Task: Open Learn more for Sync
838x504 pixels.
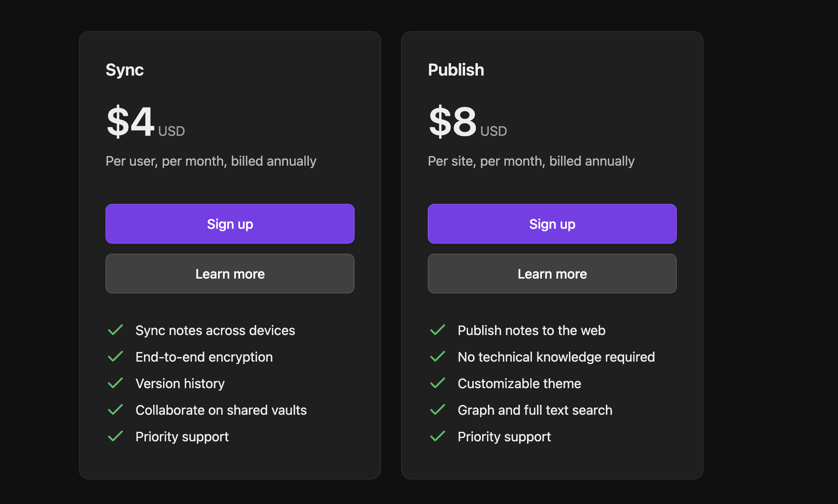Action: click(x=230, y=274)
